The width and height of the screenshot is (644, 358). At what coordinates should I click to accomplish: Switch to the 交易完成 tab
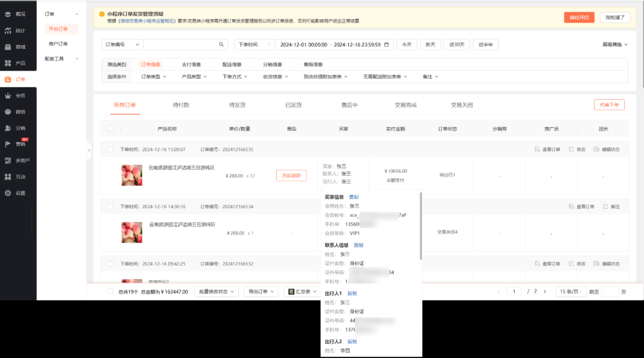pos(405,105)
